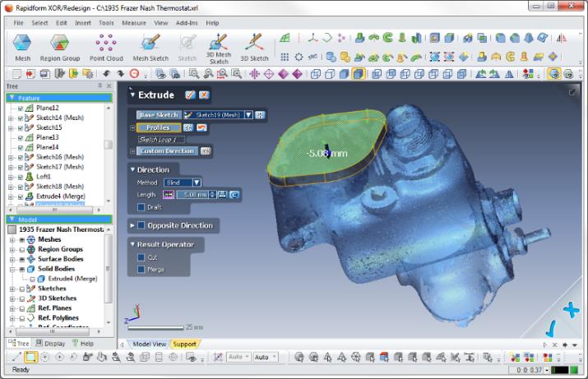Click the red circle icon in second toolbar
588x379 pixels.
(134, 74)
